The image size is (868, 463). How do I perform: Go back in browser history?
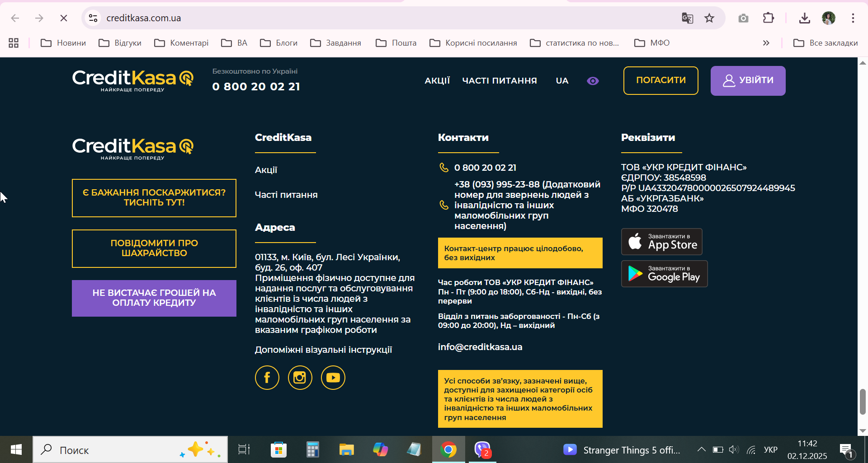pyautogui.click(x=15, y=18)
